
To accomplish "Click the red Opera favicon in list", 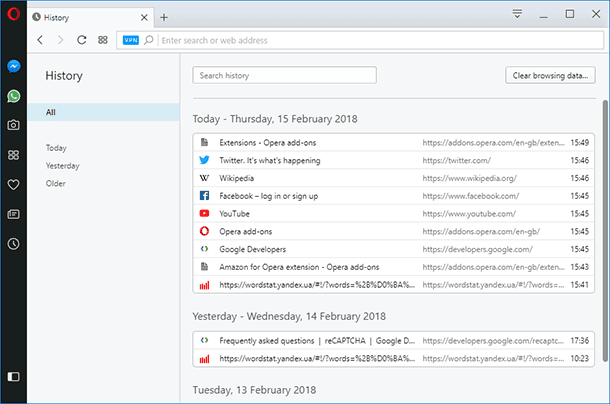I will (204, 231).
